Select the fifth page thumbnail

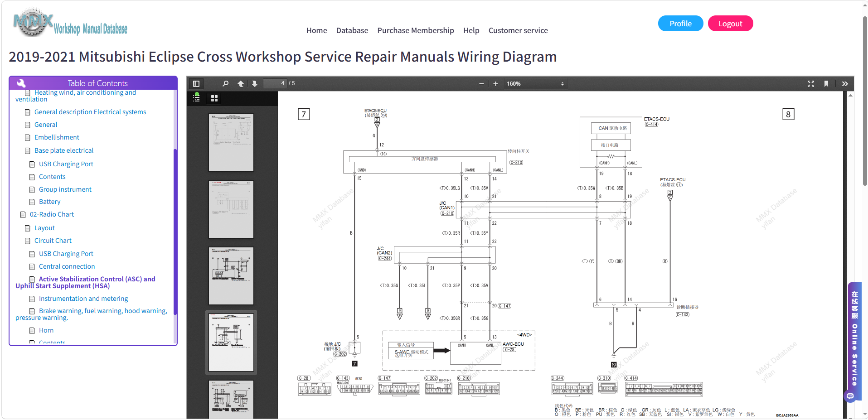click(231, 399)
